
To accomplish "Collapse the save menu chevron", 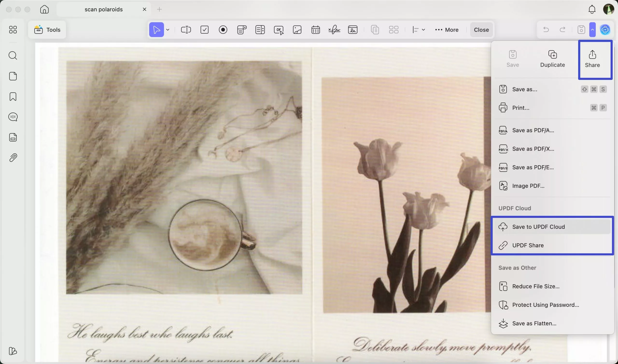I will coord(592,30).
